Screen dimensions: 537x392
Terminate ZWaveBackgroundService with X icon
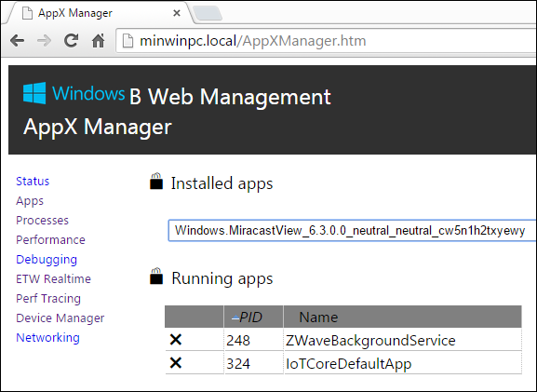pos(176,340)
